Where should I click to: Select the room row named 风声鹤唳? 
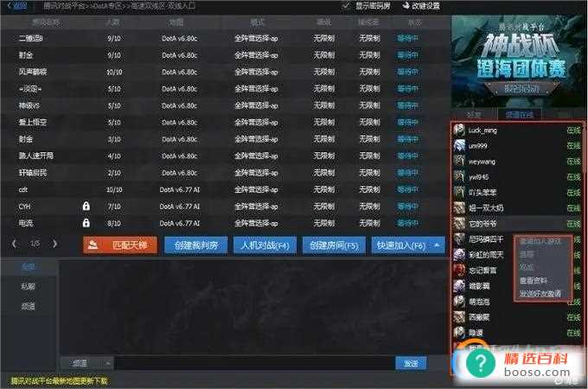pos(225,72)
